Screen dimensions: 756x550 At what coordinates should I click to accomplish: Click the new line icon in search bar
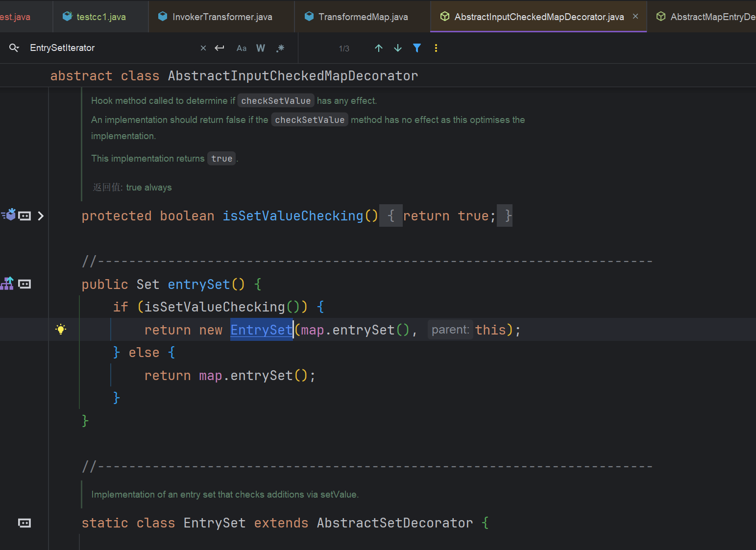pyautogui.click(x=219, y=48)
